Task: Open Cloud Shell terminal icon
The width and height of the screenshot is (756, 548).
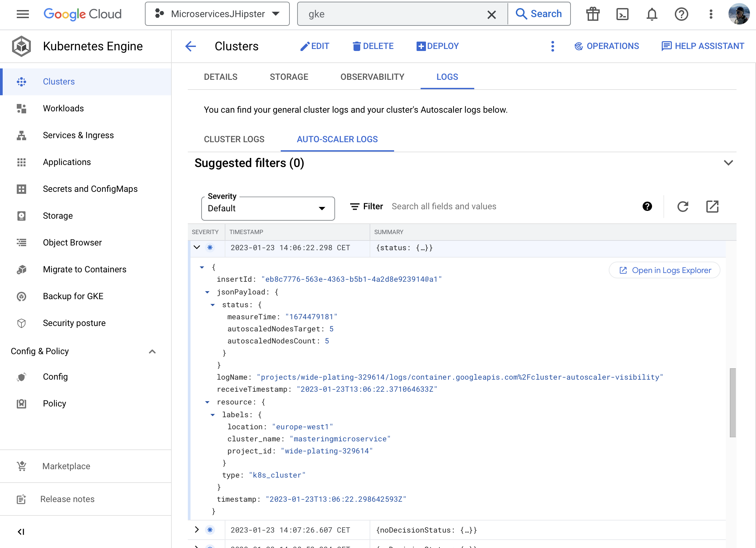Action: [x=622, y=14]
